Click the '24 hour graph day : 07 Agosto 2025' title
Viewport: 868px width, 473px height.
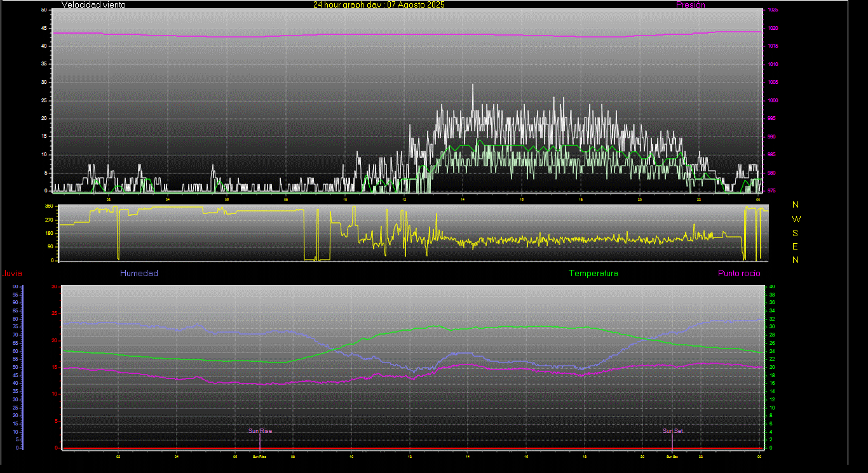pos(379,4)
